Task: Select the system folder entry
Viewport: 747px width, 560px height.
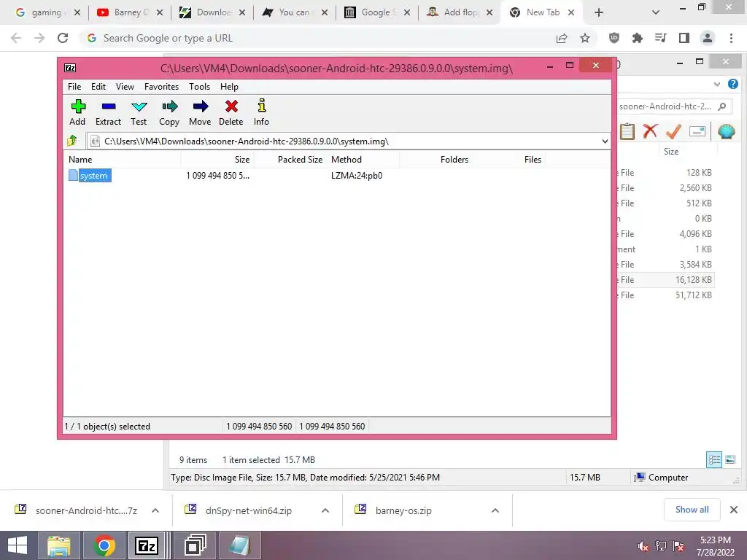Action: point(90,176)
